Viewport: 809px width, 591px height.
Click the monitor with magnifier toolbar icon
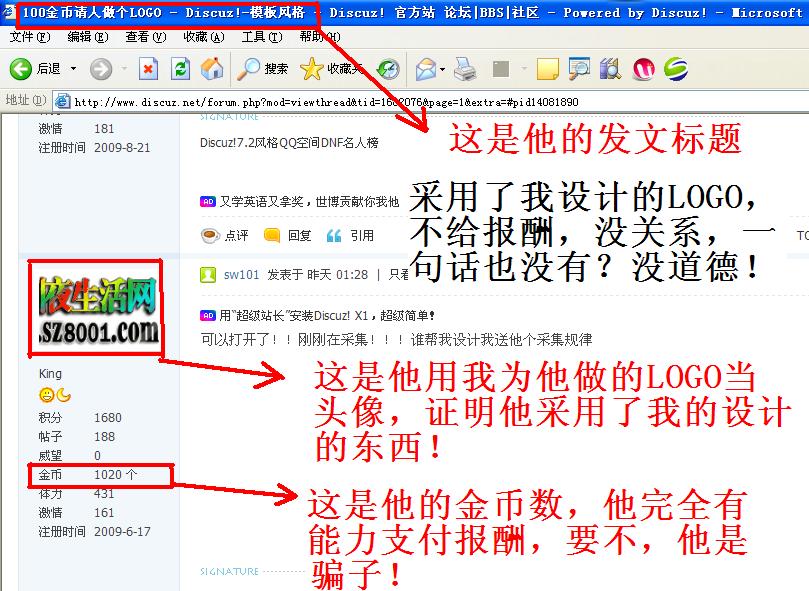click(579, 69)
